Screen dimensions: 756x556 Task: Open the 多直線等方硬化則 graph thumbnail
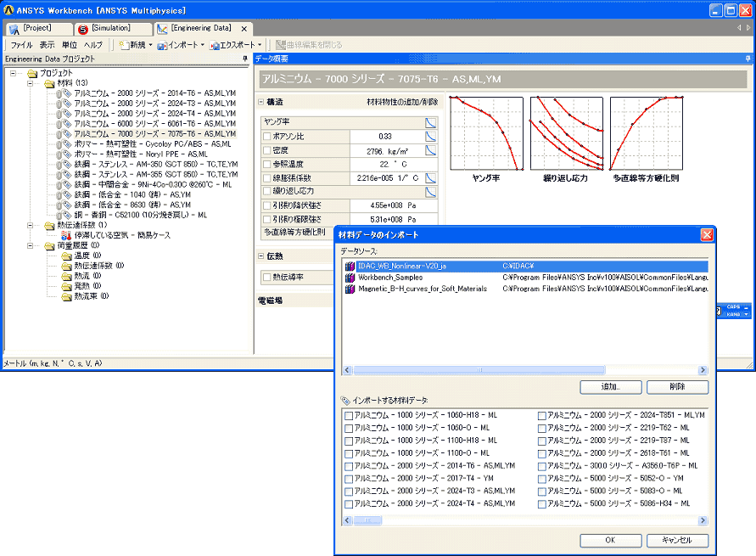tap(647, 133)
